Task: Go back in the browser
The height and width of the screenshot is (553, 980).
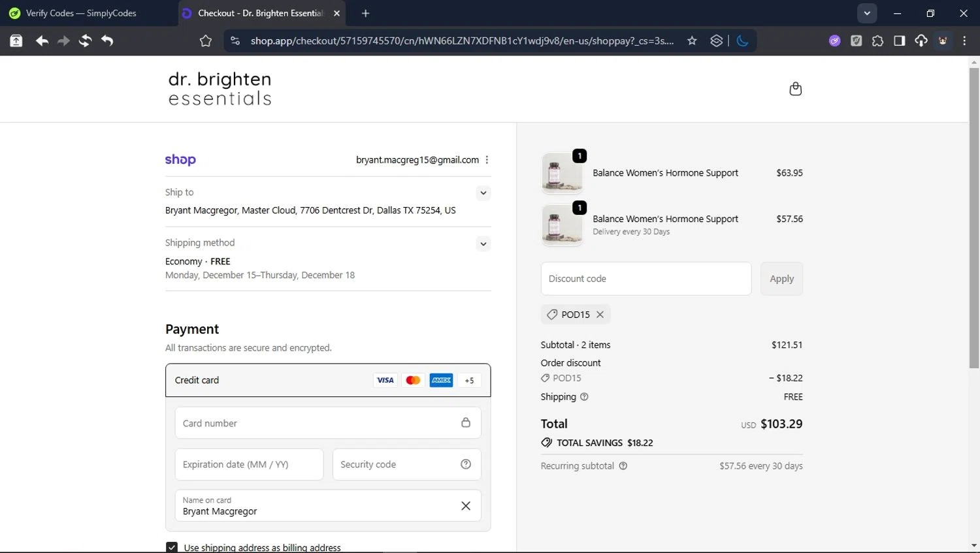Action: click(x=42, y=40)
